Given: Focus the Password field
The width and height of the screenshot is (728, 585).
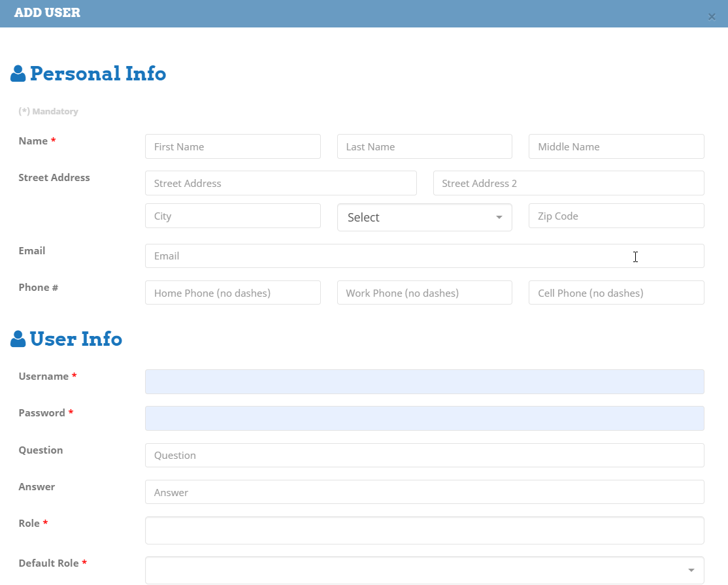Looking at the screenshot, I should coord(424,418).
